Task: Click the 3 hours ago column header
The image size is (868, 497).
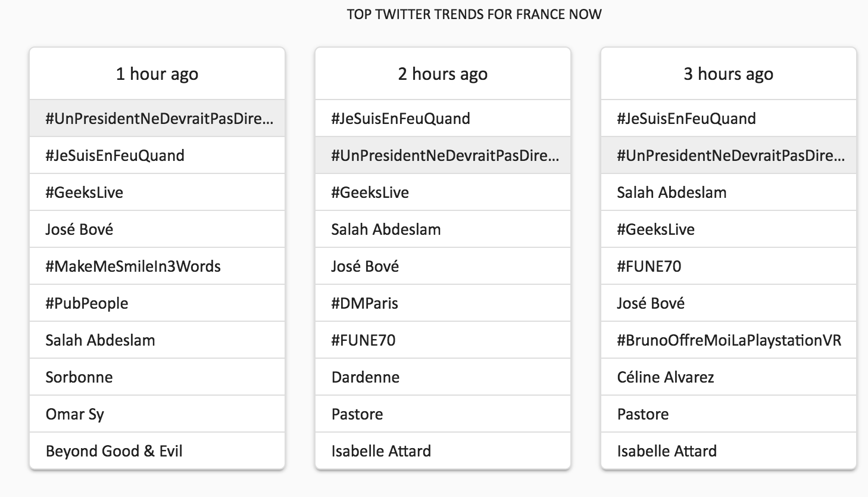Action: pos(728,74)
